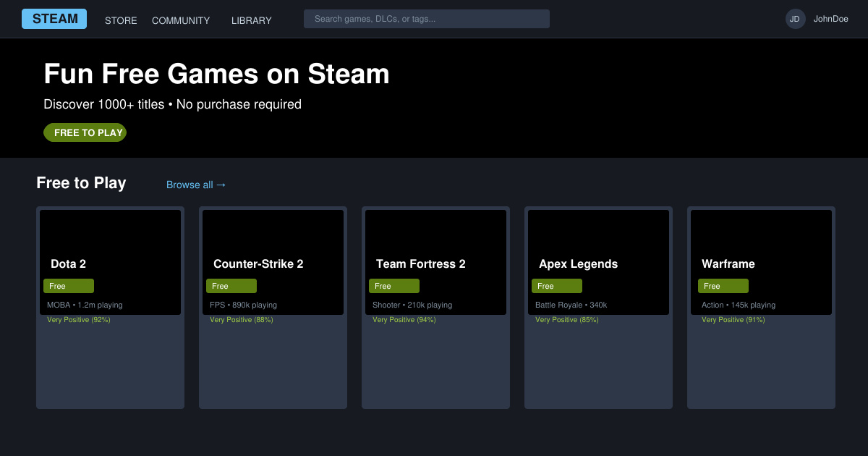
Task: Click the Free badge on Team Fortress 2
Action: click(x=394, y=286)
